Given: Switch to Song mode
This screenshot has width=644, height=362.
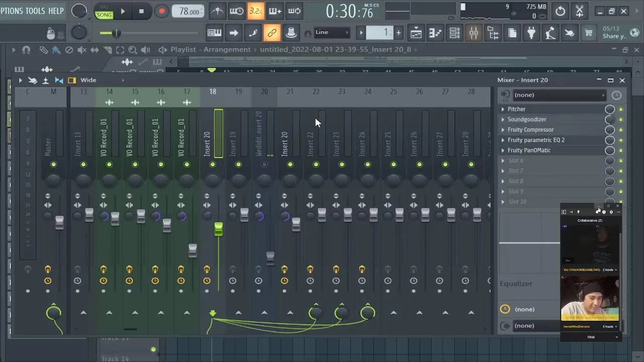Looking at the screenshot, I should pyautogui.click(x=104, y=15).
